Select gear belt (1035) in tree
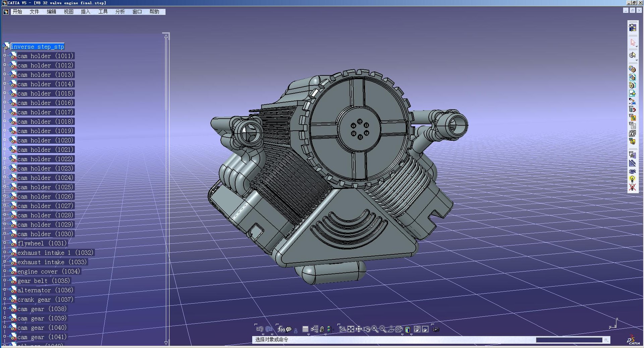 tap(44, 281)
